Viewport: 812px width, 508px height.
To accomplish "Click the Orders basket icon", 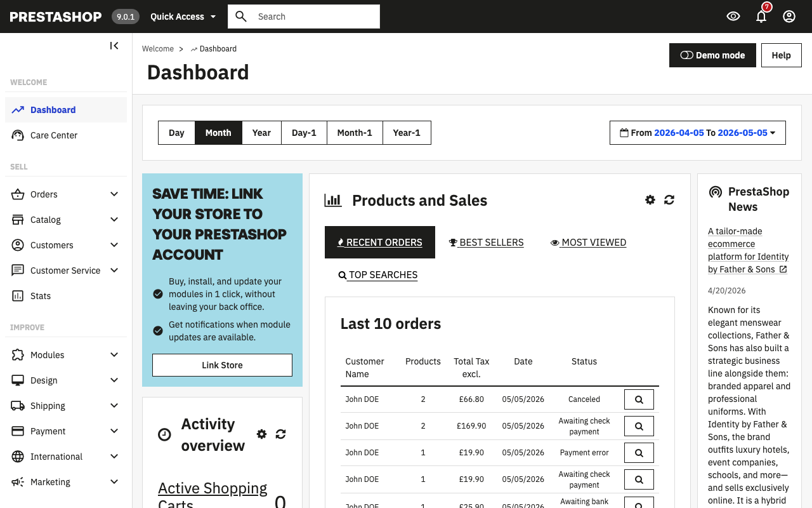I will [18, 194].
